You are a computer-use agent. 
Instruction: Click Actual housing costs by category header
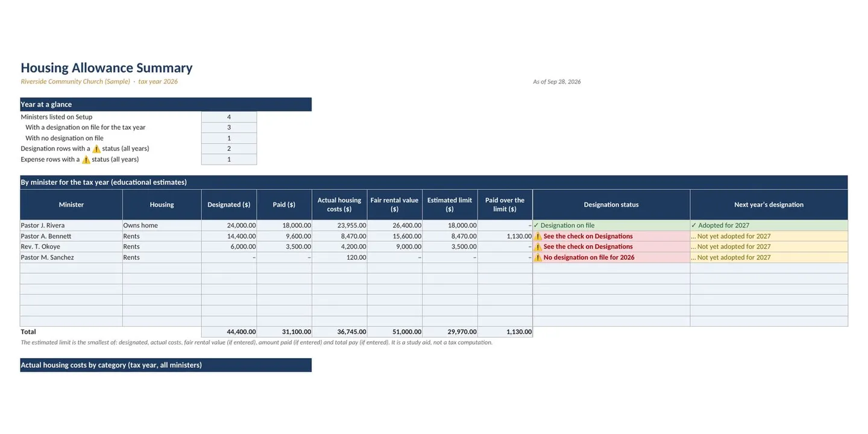(x=166, y=365)
